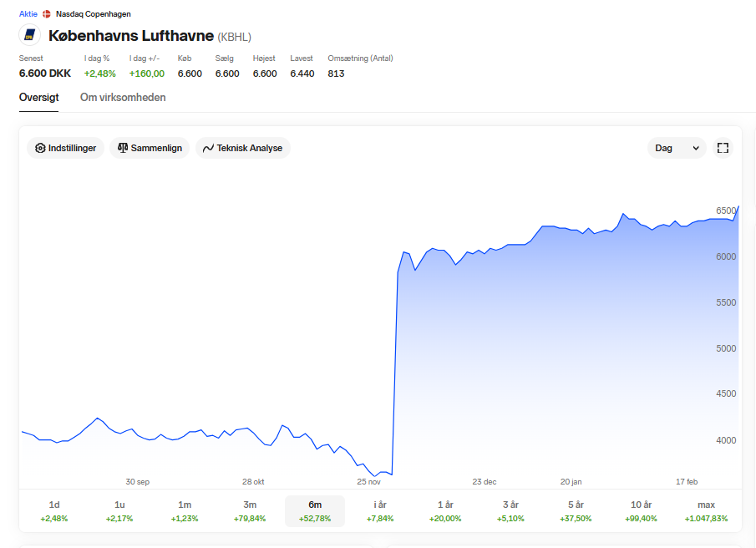This screenshot has height=548, width=756.
Task: Select the 1d time range
Action: [54, 511]
